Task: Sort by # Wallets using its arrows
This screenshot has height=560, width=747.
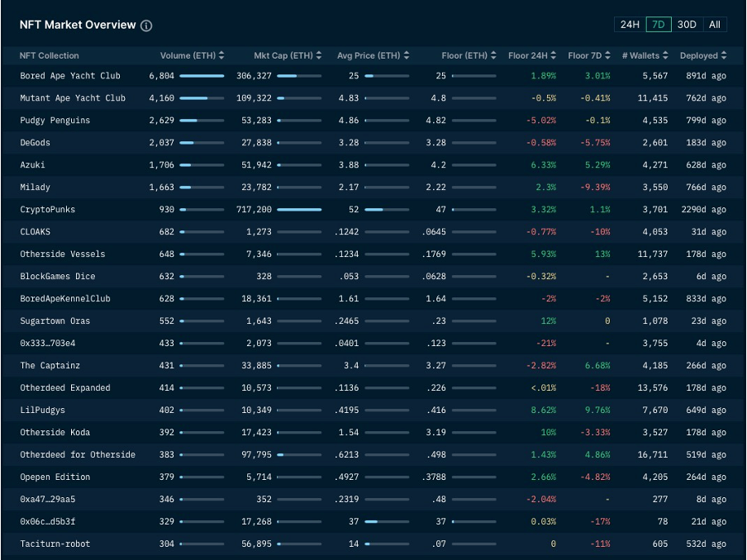Action: click(665, 55)
